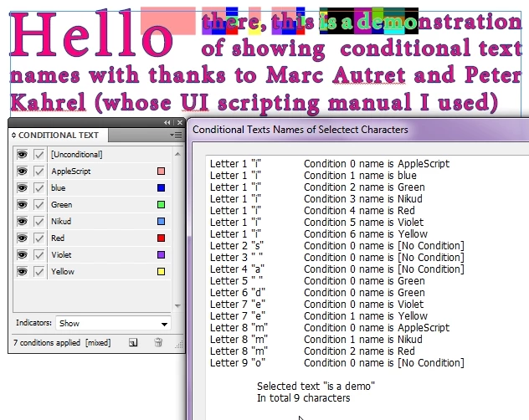The image size is (529, 420).
Task: Click line 'Condition 6 name is Yellow'
Action: (366, 234)
